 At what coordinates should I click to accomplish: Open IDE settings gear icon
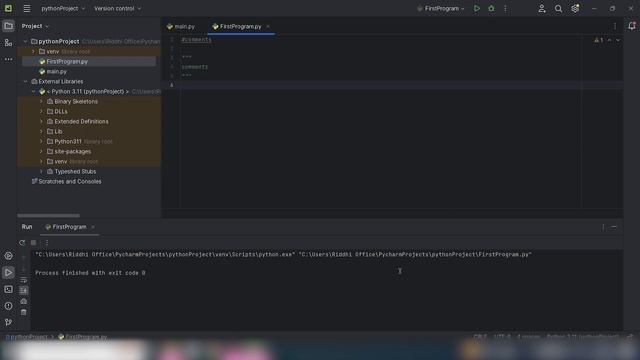575,9
